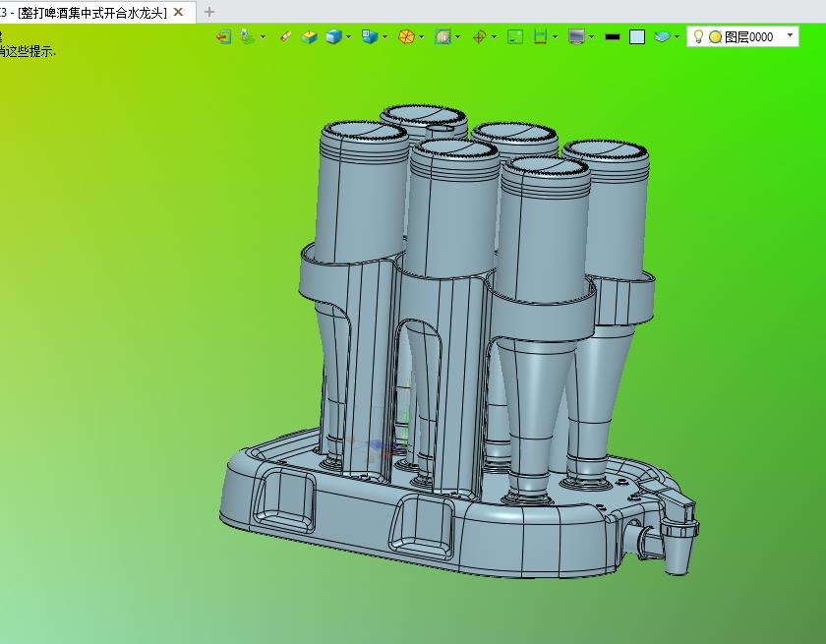
Task: Open the zoom magnifier dropdown arrow
Action: point(458,36)
